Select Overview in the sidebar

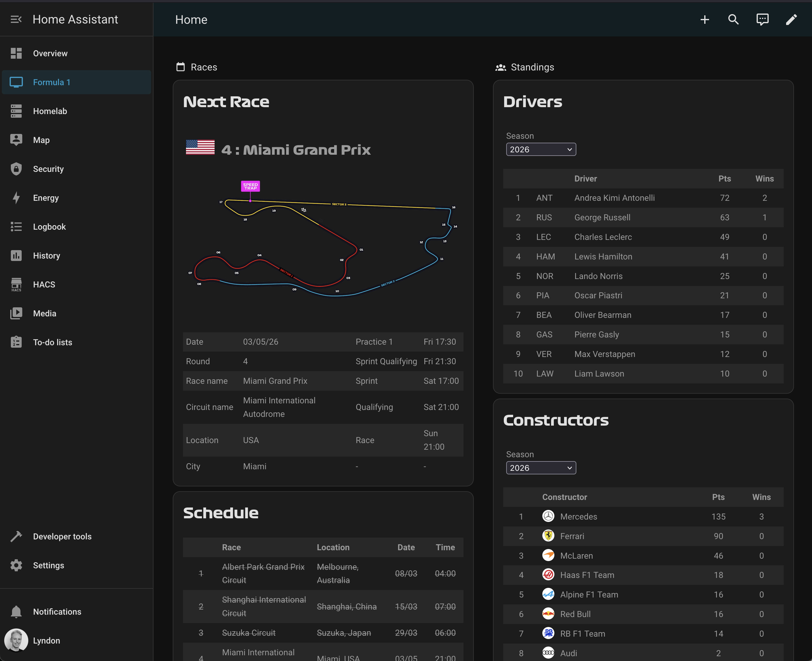(x=50, y=53)
